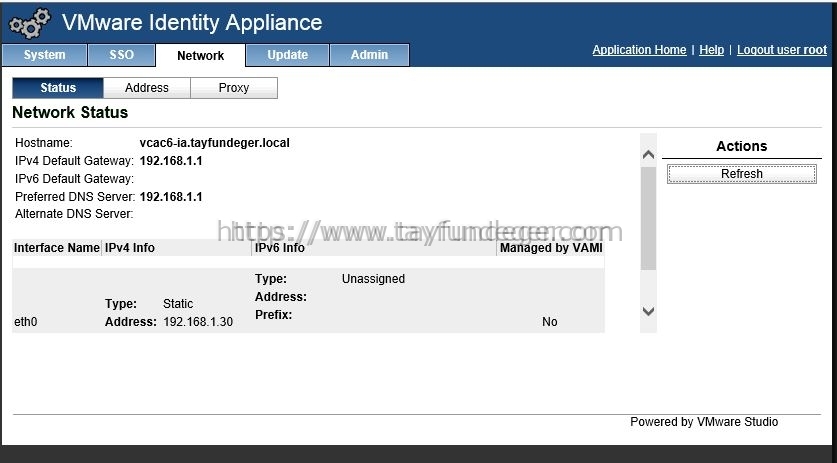This screenshot has width=837, height=463.
Task: Click the Alternate DNS Server label
Action: (x=74, y=214)
